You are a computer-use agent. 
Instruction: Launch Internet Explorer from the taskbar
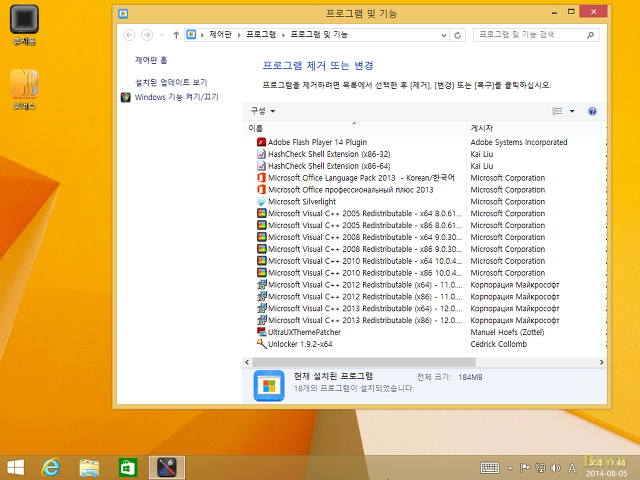(x=51, y=467)
